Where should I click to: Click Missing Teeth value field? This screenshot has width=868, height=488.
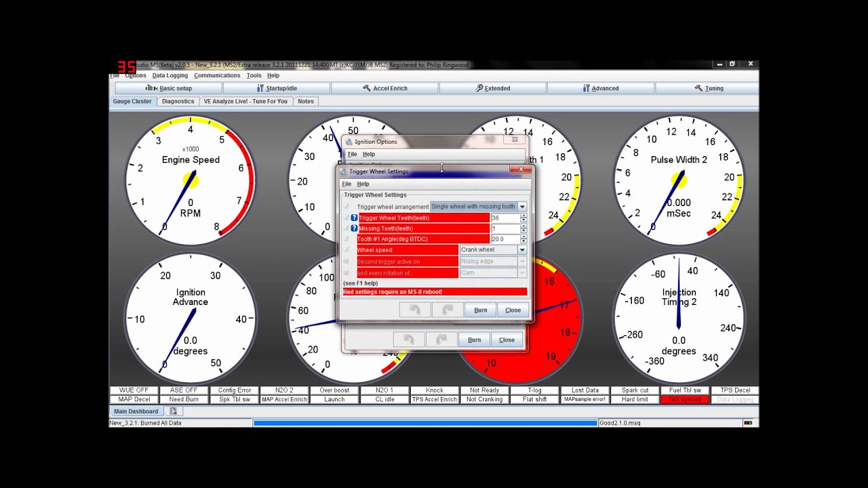(x=505, y=228)
